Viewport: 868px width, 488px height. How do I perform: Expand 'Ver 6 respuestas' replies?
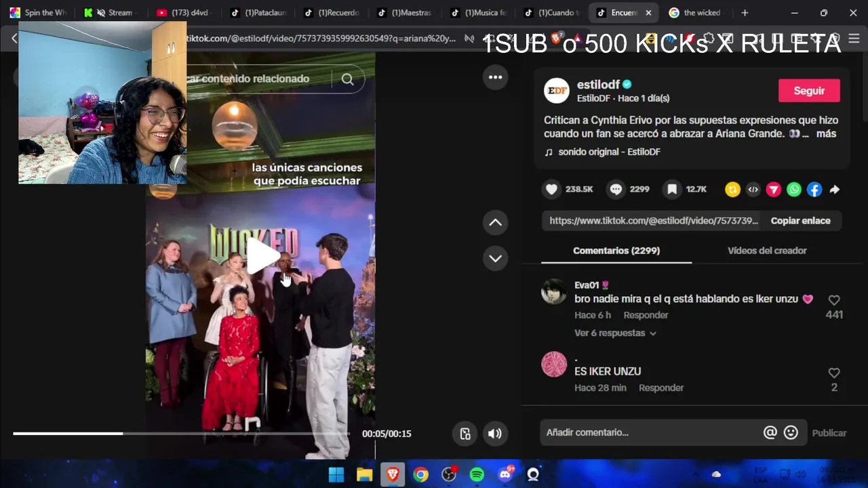pyautogui.click(x=615, y=333)
